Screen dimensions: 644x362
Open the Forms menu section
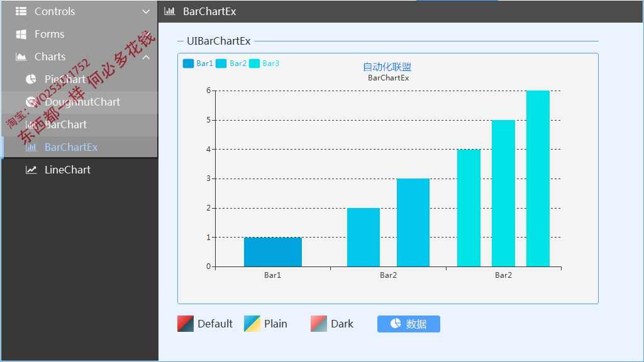[x=49, y=34]
